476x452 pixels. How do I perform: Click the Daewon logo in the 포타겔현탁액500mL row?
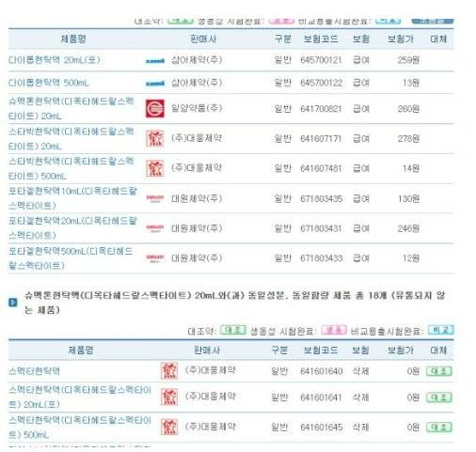click(x=155, y=258)
